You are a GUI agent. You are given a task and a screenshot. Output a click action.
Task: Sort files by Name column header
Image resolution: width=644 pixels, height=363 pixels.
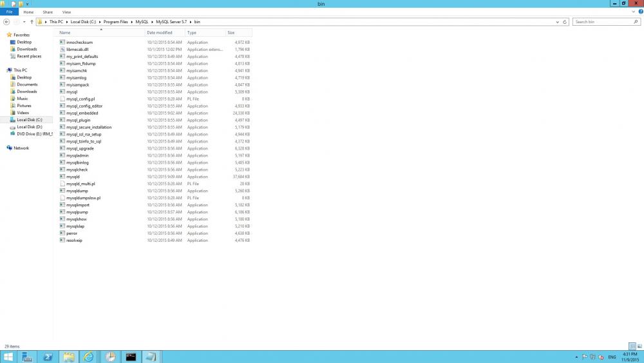click(100, 32)
